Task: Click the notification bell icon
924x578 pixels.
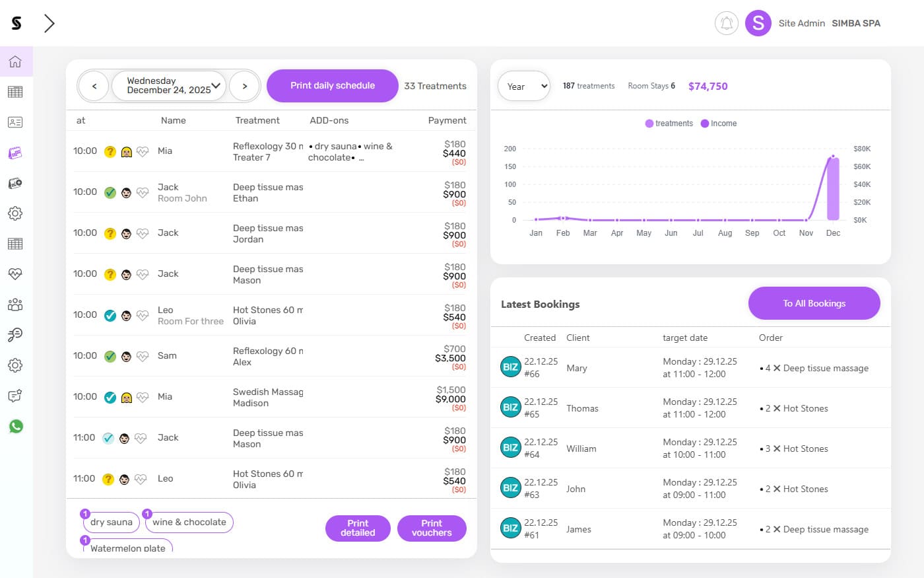Action: tap(726, 23)
